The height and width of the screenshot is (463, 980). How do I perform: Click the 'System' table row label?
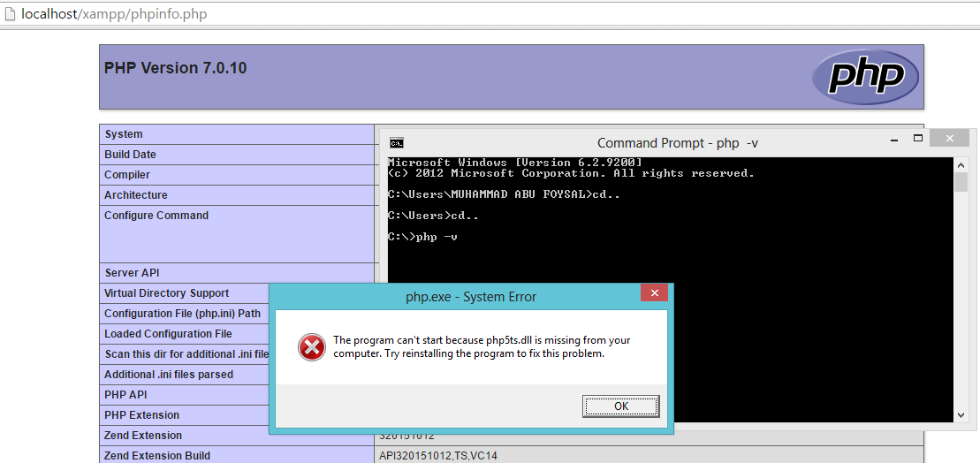click(124, 134)
